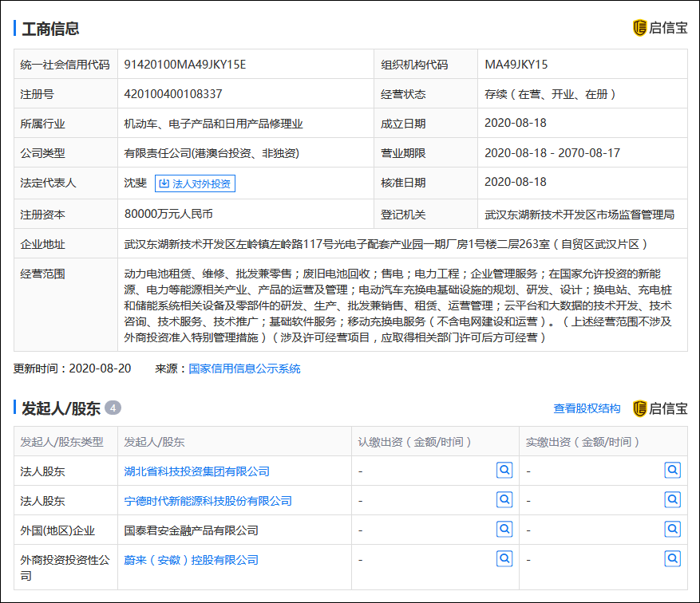Open 认缴出资 magnifier for 湖北省科技投资集团有限公司
The width and height of the screenshot is (700, 603).
point(504,470)
